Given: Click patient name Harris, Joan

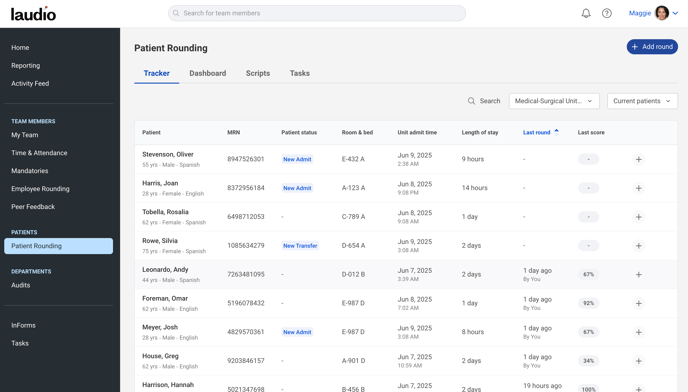Looking at the screenshot, I should click(160, 183).
